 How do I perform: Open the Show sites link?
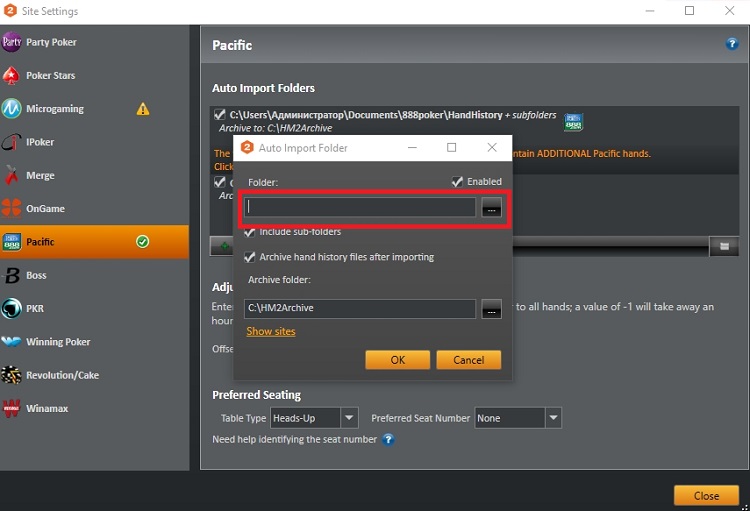[x=271, y=331]
